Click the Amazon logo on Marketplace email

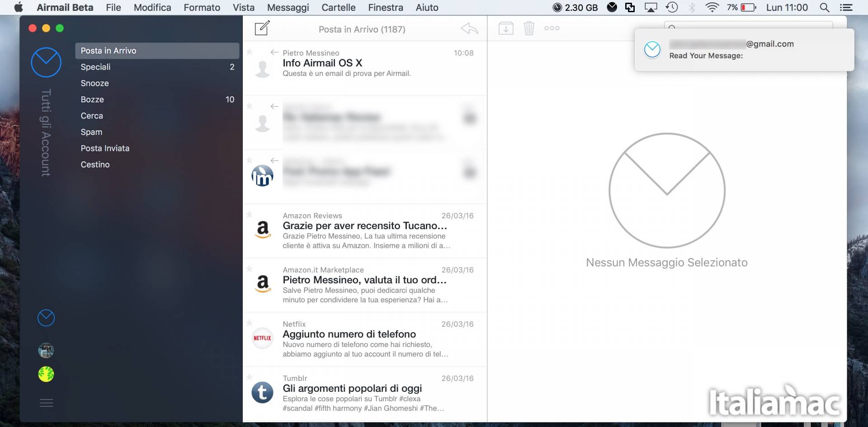click(x=263, y=284)
